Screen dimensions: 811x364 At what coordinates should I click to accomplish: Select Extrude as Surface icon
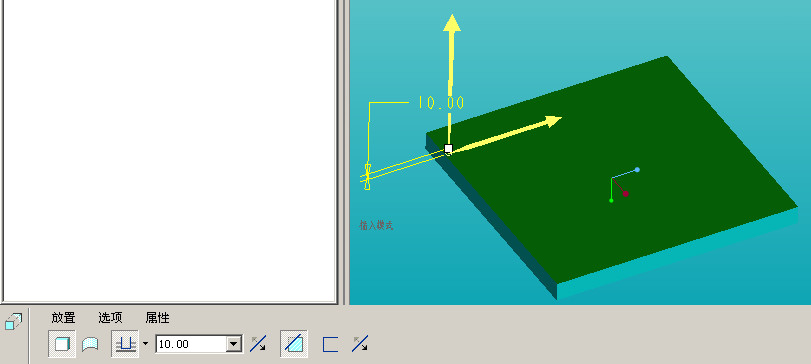point(91,344)
